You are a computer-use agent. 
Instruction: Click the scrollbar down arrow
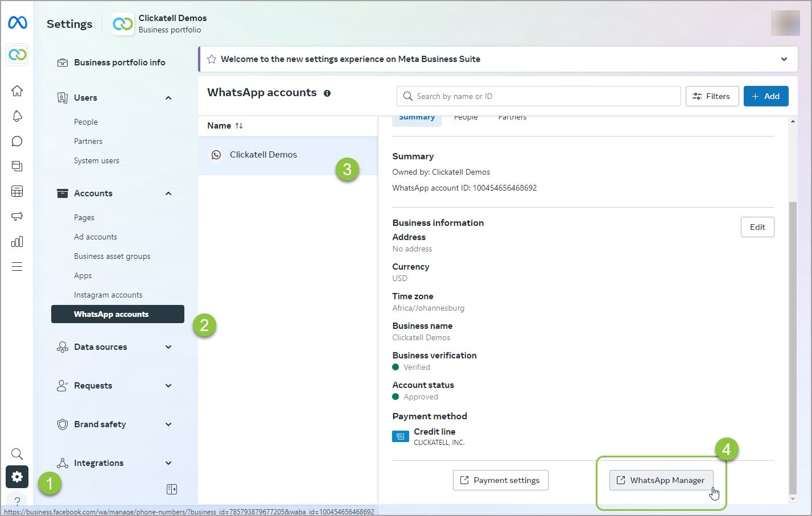793,499
